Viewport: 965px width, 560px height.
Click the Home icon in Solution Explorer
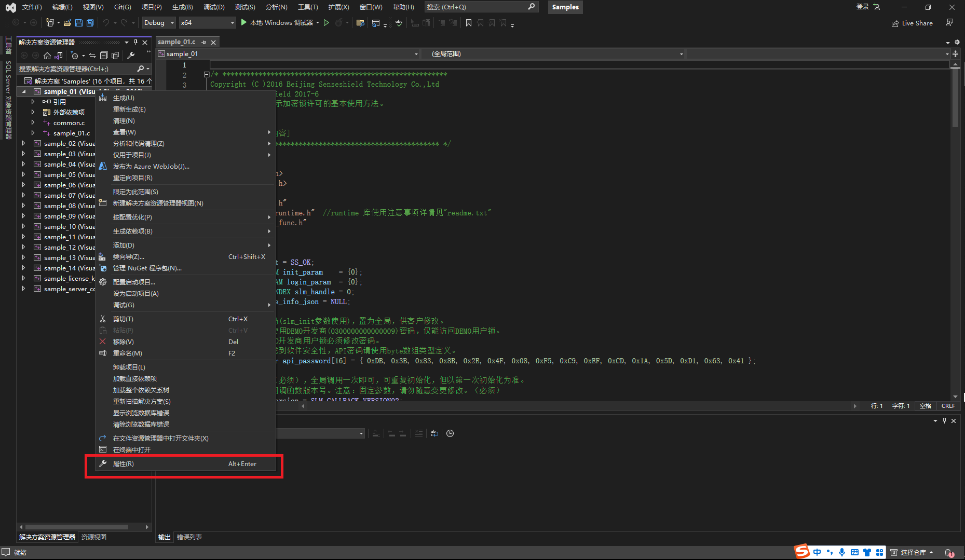pos(47,56)
